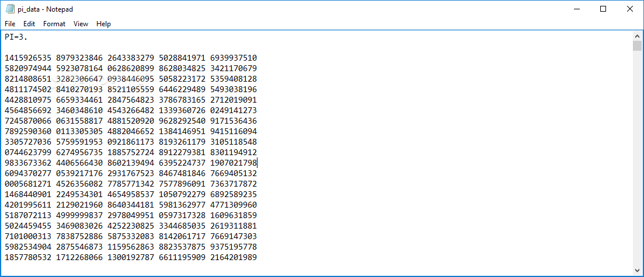Click the number 7101000313
Image resolution: width=644 pixels, height=277 pixels.
click(x=29, y=236)
